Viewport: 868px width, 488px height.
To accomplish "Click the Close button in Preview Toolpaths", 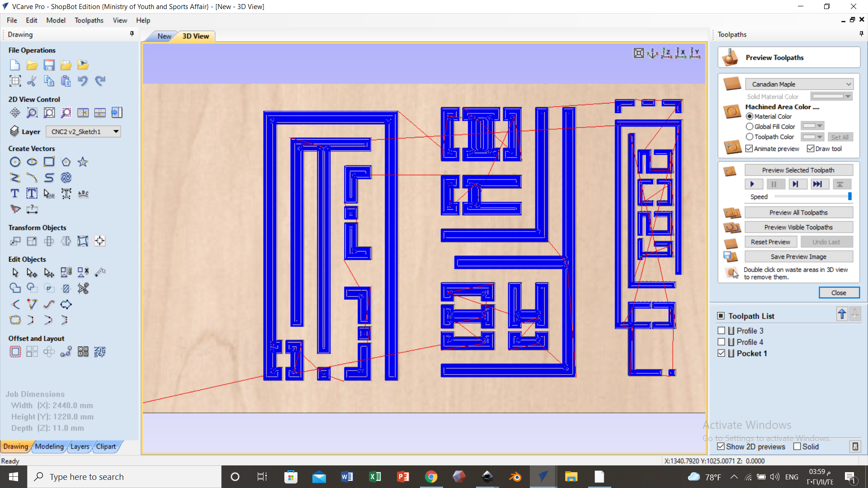I will 839,293.
